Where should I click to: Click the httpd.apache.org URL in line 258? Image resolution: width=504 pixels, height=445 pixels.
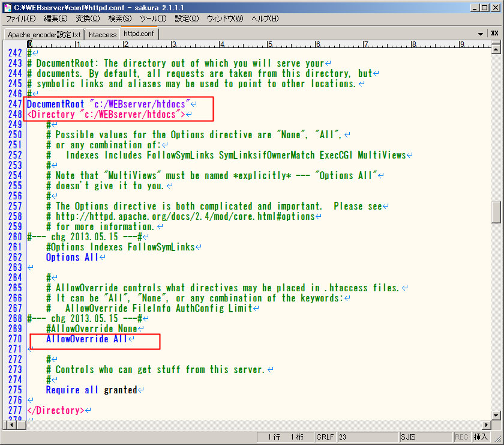[x=185, y=217]
